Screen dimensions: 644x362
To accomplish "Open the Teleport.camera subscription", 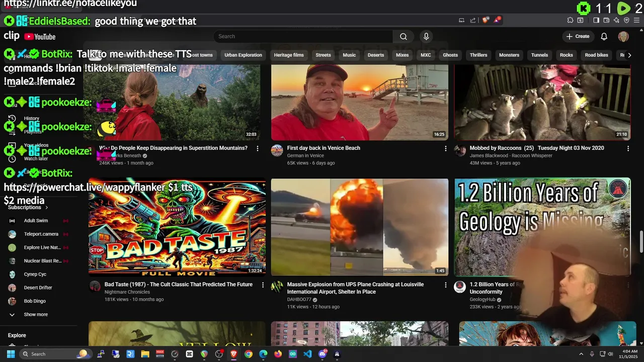I will point(36,234).
